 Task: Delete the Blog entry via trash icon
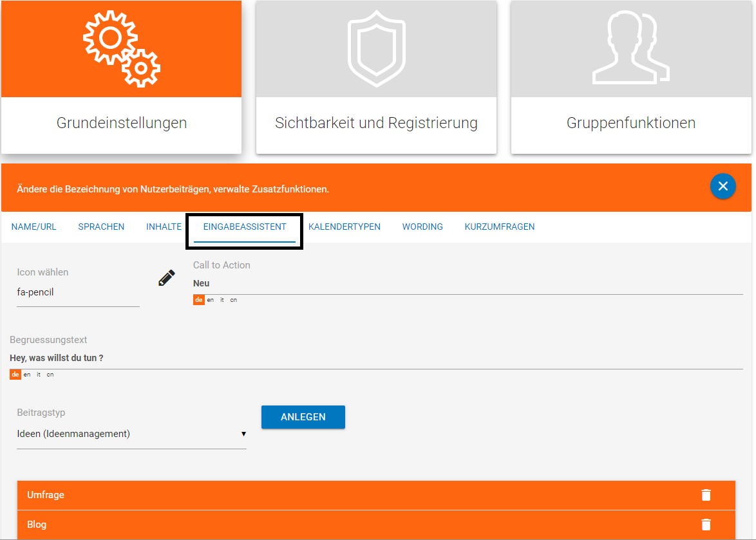(x=706, y=525)
